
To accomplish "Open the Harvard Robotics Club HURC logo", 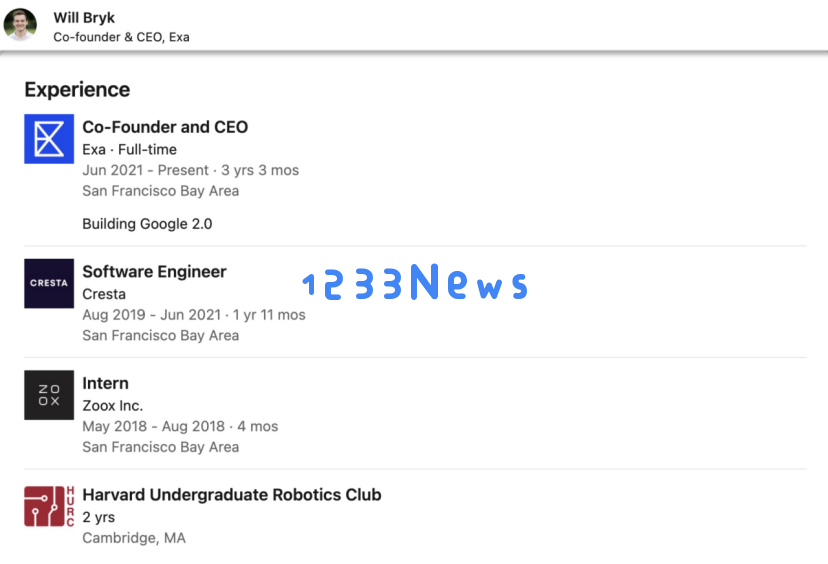I will [x=49, y=506].
